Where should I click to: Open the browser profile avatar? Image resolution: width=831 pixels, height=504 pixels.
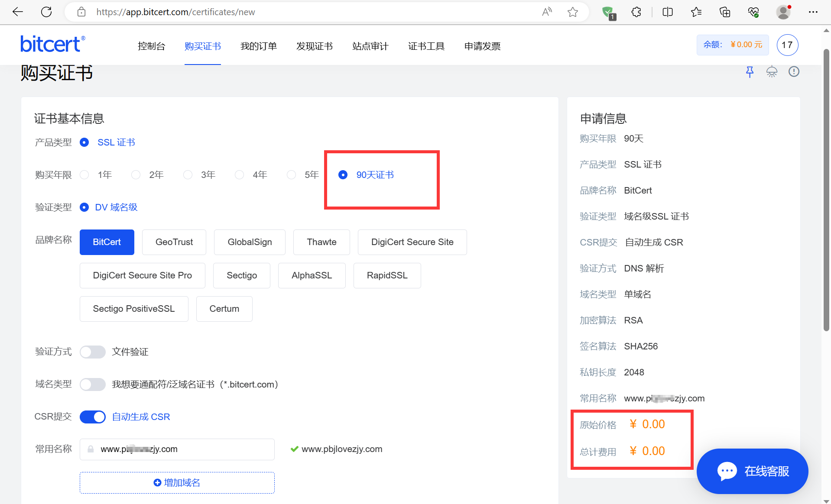(x=783, y=12)
